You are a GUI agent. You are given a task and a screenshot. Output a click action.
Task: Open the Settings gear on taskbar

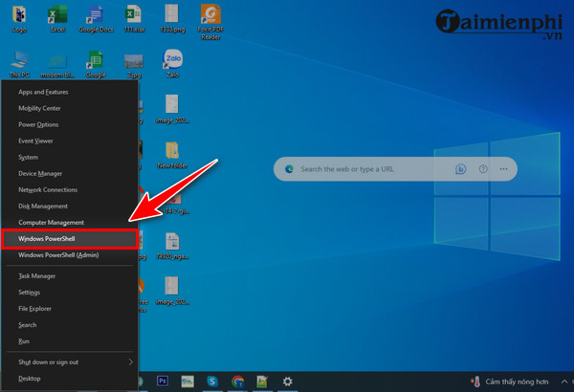pyautogui.click(x=287, y=381)
